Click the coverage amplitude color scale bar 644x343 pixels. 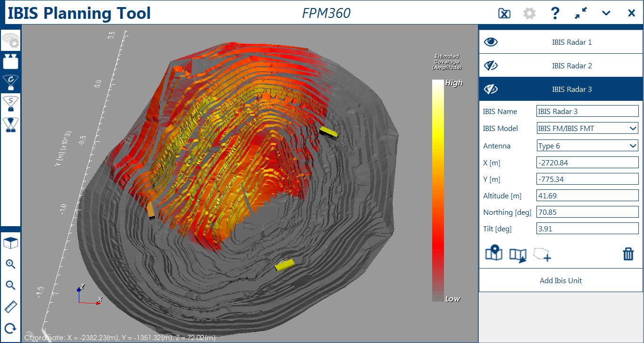click(438, 190)
